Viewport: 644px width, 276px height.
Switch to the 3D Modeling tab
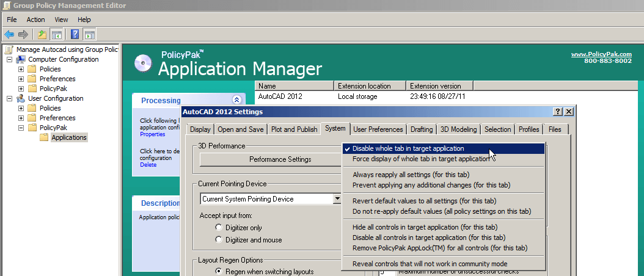[x=459, y=129]
